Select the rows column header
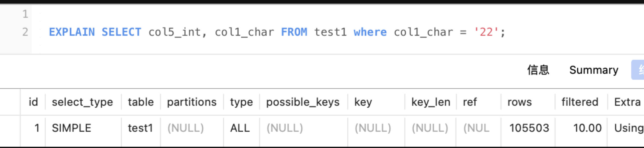644x148 pixels. click(520, 102)
